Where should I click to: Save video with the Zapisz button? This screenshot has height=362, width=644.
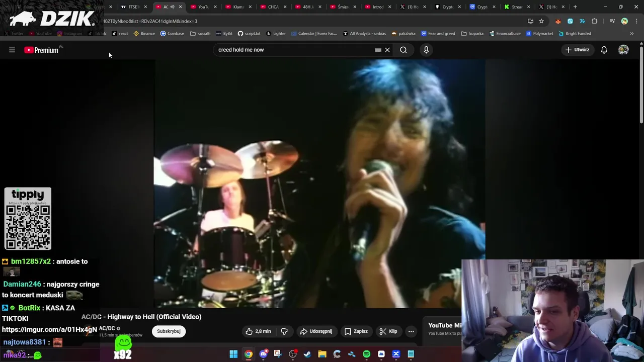[x=356, y=331]
